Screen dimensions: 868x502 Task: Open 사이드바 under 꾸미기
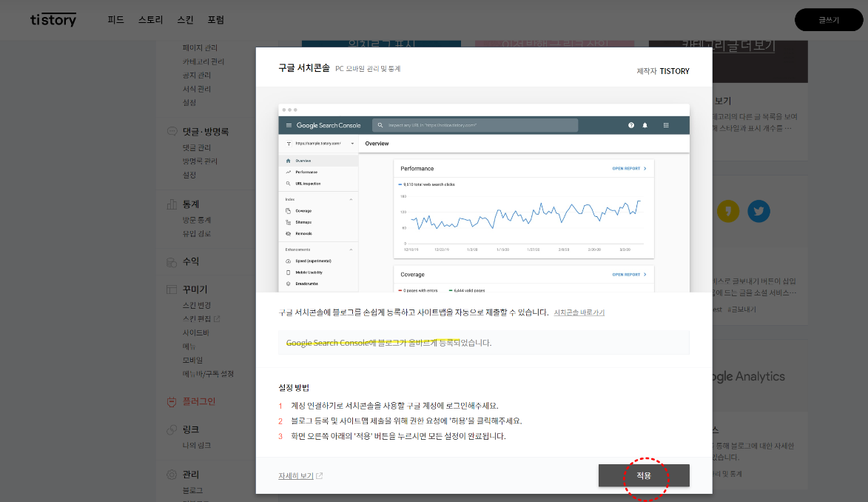196,333
